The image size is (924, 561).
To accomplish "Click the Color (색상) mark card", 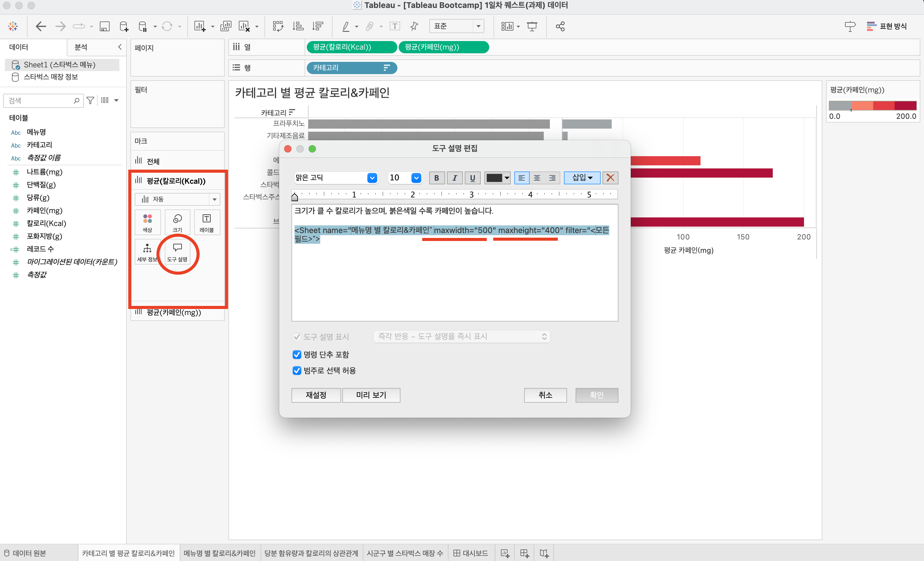I will click(147, 222).
